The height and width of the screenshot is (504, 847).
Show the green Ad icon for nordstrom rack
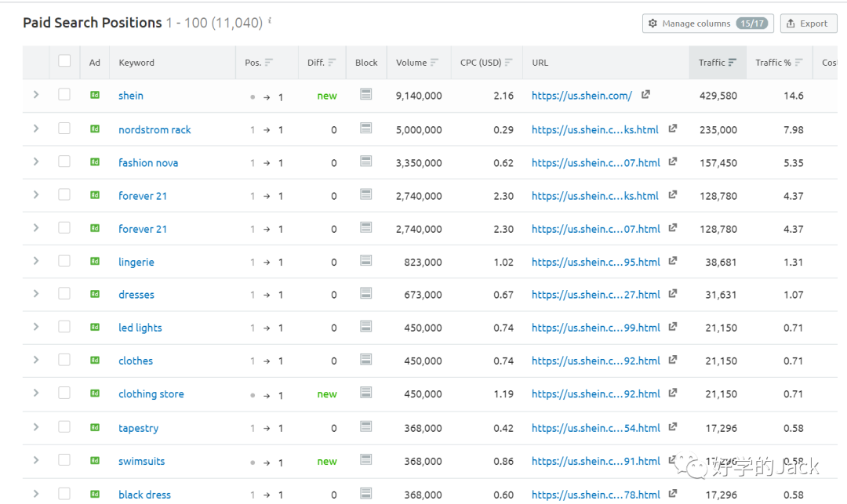click(x=95, y=129)
